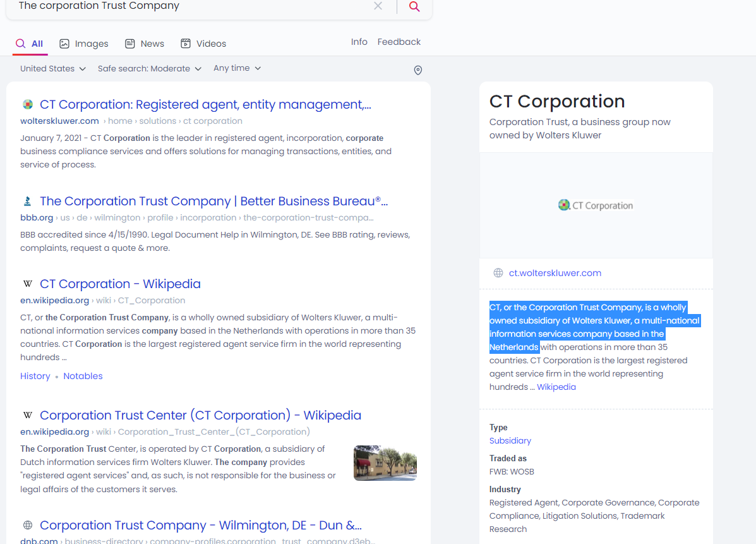
Task: Open the Safe search: Moderate dropdown
Action: tap(150, 68)
